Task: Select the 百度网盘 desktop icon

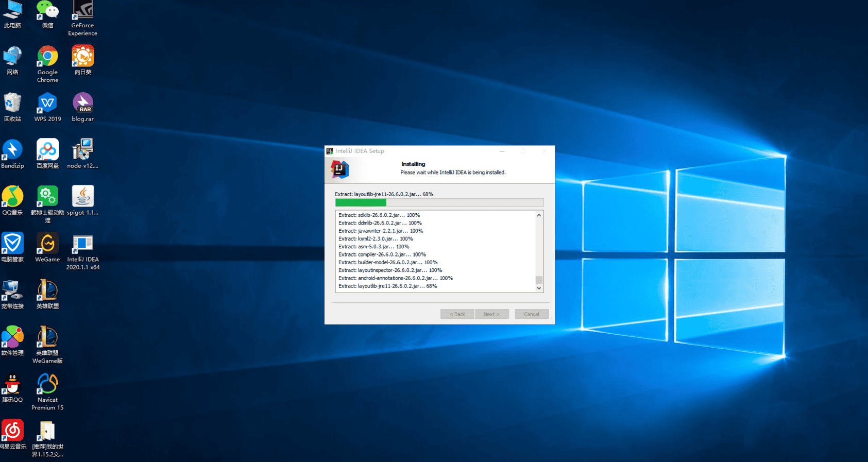Action: [47, 150]
